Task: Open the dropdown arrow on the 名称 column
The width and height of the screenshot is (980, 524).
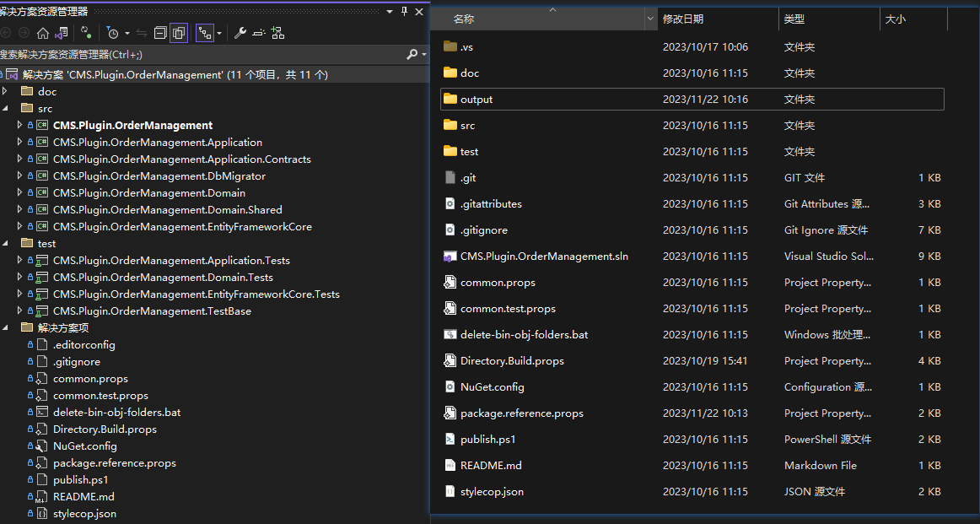Action: pyautogui.click(x=650, y=19)
